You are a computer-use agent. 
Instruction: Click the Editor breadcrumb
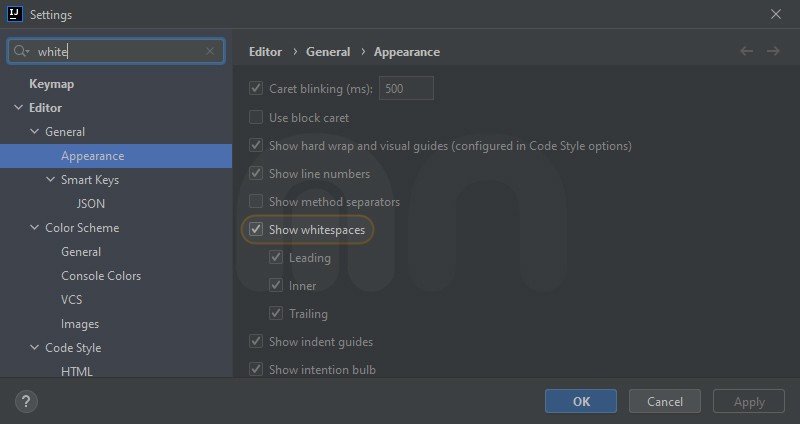tap(265, 52)
